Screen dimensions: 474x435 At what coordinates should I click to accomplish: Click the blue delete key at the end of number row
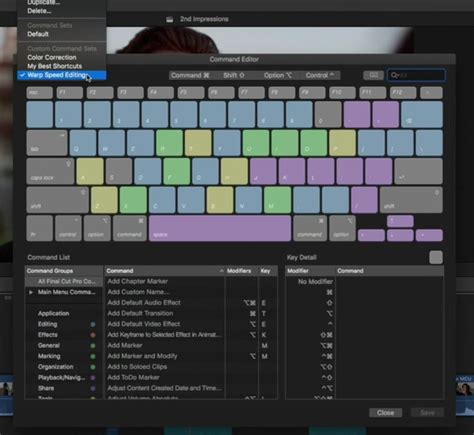[x=422, y=114]
